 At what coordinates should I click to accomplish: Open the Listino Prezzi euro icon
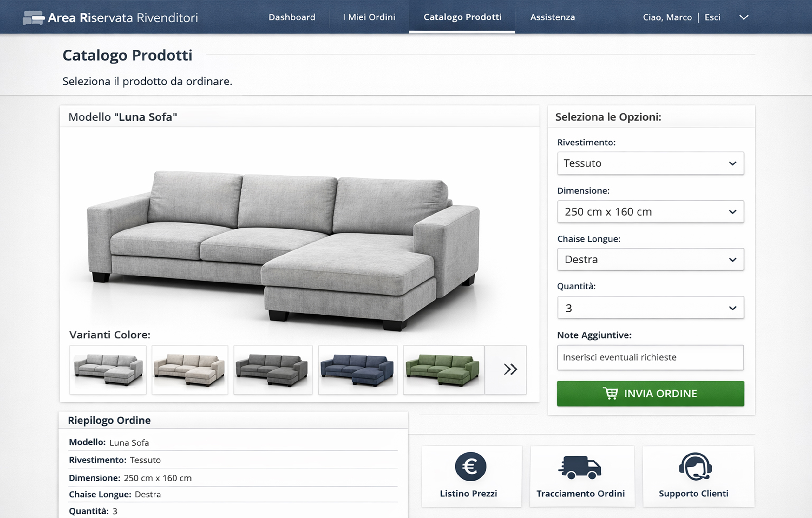[470, 466]
